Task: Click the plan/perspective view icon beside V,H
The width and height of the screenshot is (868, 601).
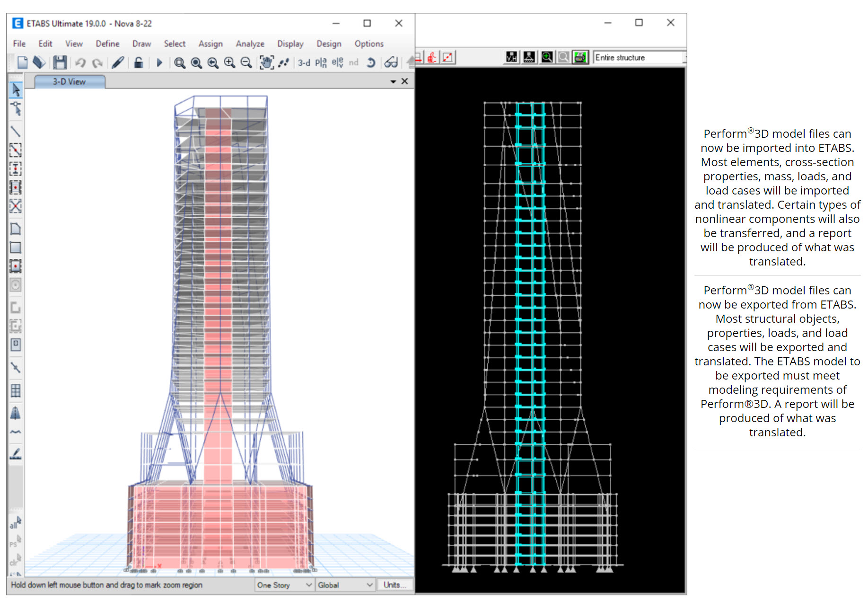Action: click(x=529, y=57)
